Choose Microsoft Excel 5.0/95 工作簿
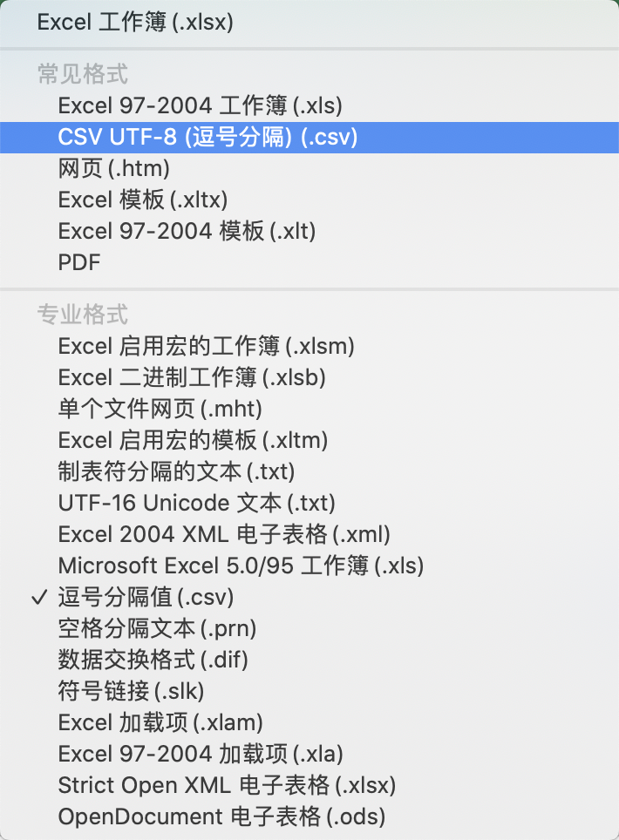619x840 pixels. [x=240, y=566]
